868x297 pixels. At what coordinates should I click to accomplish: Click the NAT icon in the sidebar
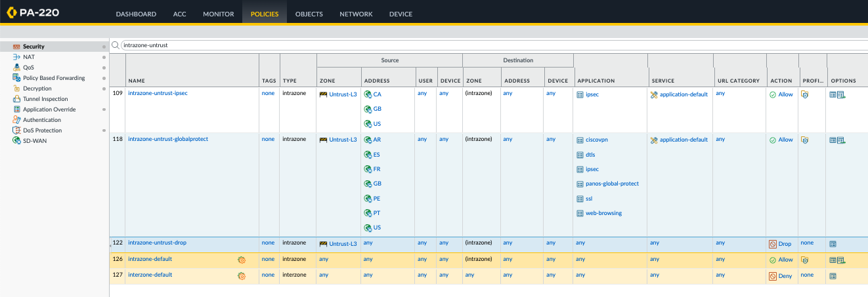[16, 57]
